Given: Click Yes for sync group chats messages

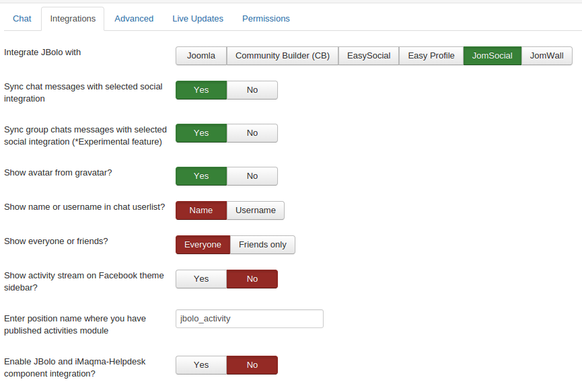Looking at the screenshot, I should pos(201,133).
